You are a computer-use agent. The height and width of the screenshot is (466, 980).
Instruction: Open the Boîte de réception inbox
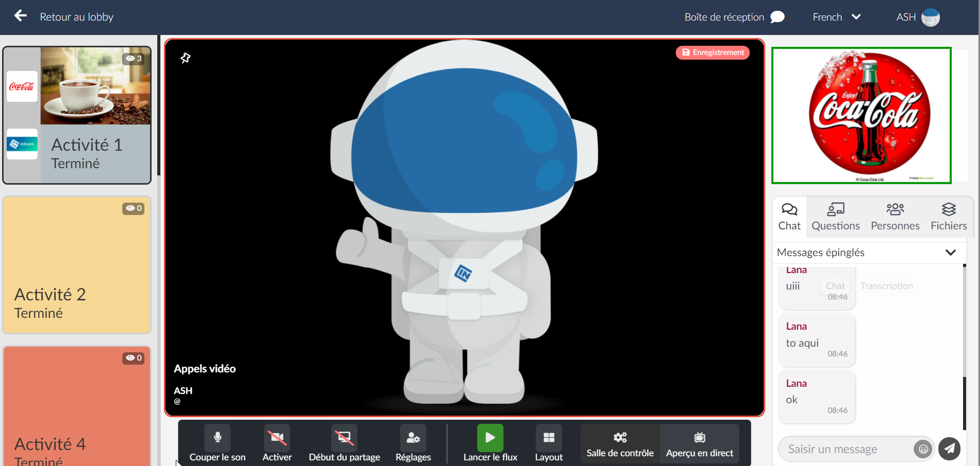click(x=724, y=17)
